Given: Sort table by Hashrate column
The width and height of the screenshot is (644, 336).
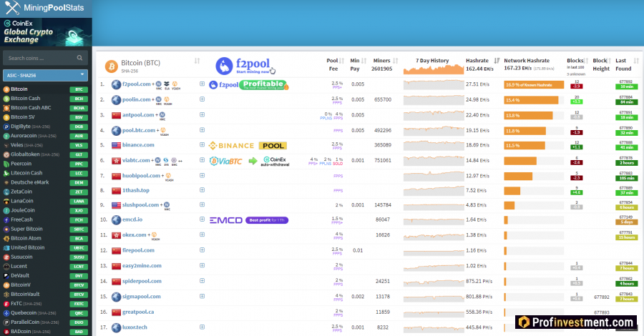Looking at the screenshot, I should [x=497, y=61].
